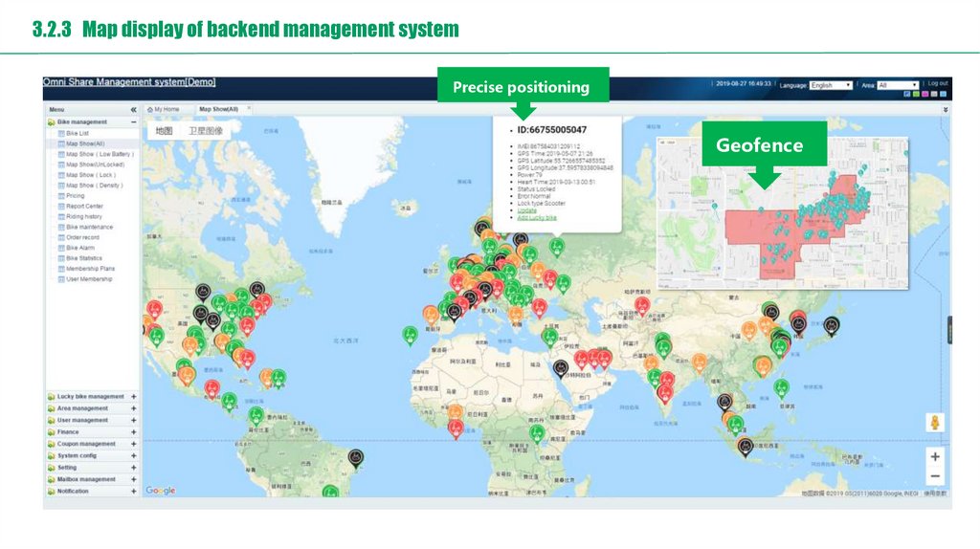Click the green marker near the Philippines
Screen dimensions: 980x549
pyautogui.click(x=781, y=388)
